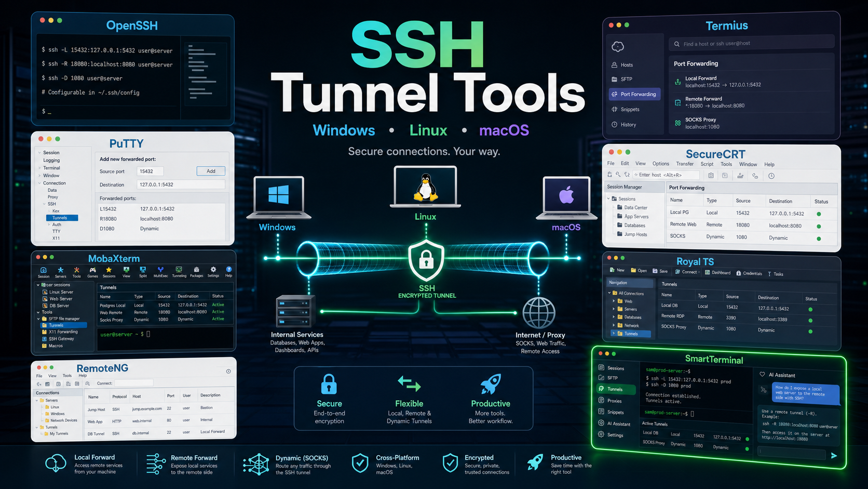Collapse MobaXterm Tools tree node
Viewport: 868px width, 489px height.
pos(38,312)
